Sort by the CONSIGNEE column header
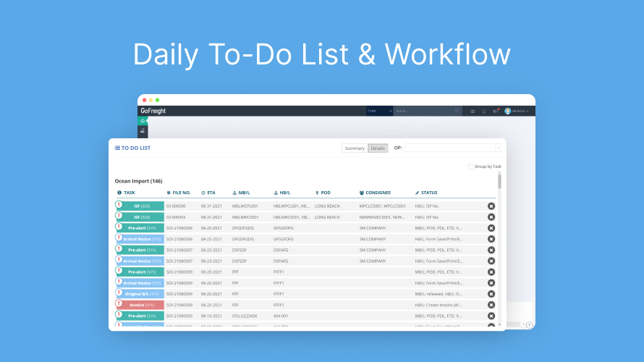 tap(375, 193)
